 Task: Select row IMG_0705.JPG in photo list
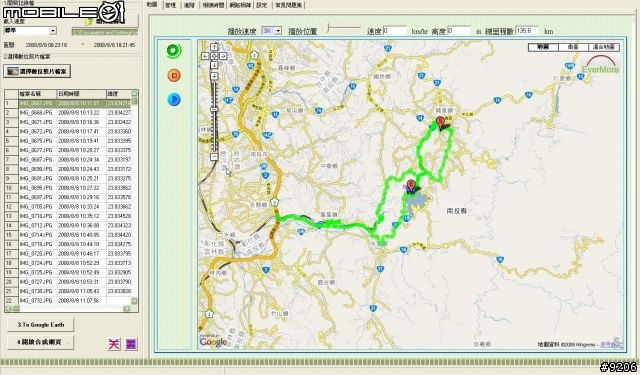tap(68, 206)
